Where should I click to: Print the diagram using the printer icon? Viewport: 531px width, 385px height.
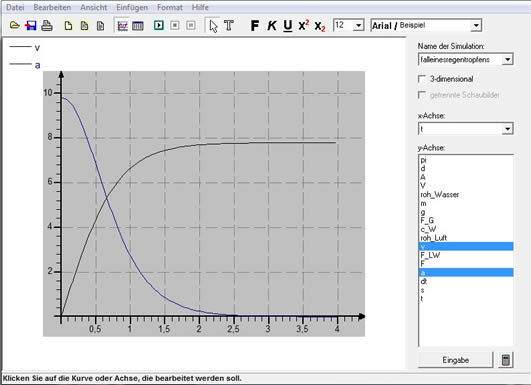coord(47,25)
